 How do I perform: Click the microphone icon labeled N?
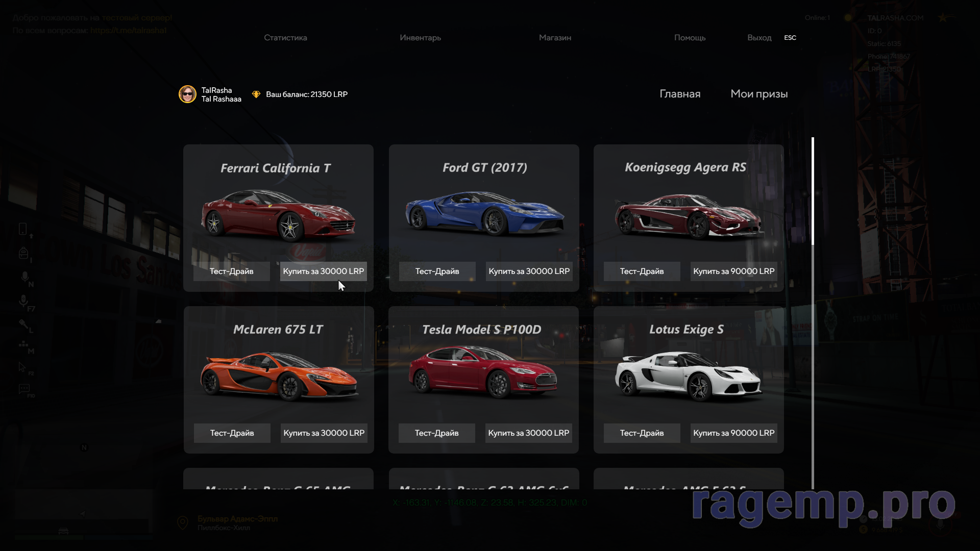click(x=24, y=277)
